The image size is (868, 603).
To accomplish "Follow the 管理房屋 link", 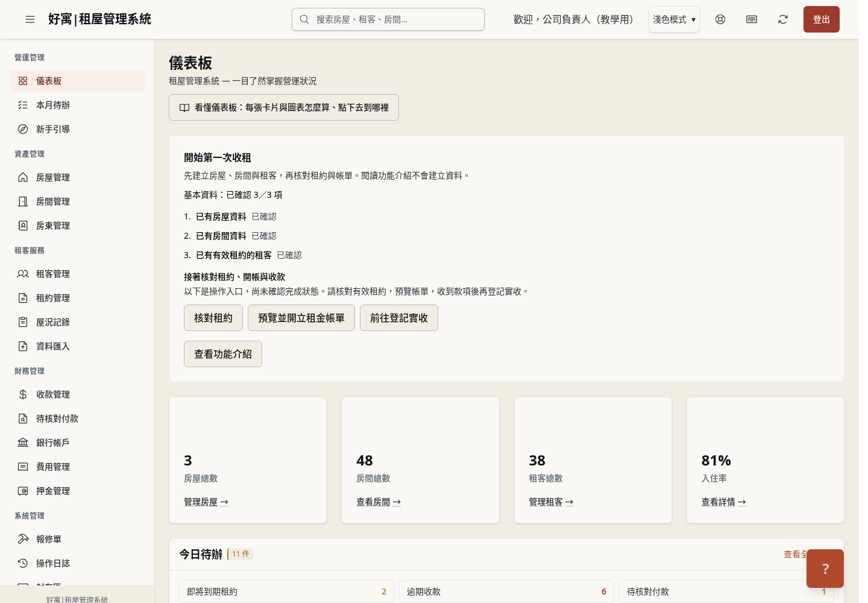I will click(x=206, y=502).
